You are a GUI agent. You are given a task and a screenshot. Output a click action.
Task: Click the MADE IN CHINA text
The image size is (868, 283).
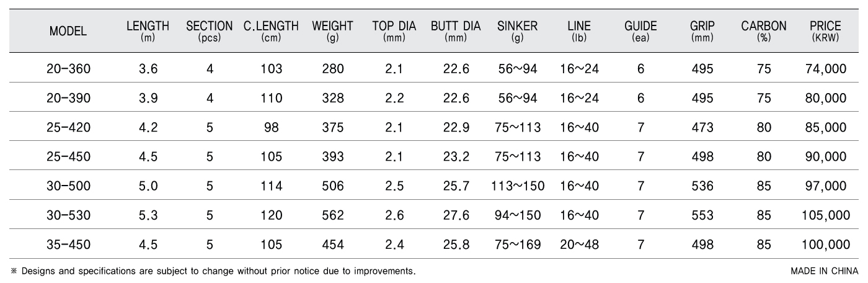point(825,271)
